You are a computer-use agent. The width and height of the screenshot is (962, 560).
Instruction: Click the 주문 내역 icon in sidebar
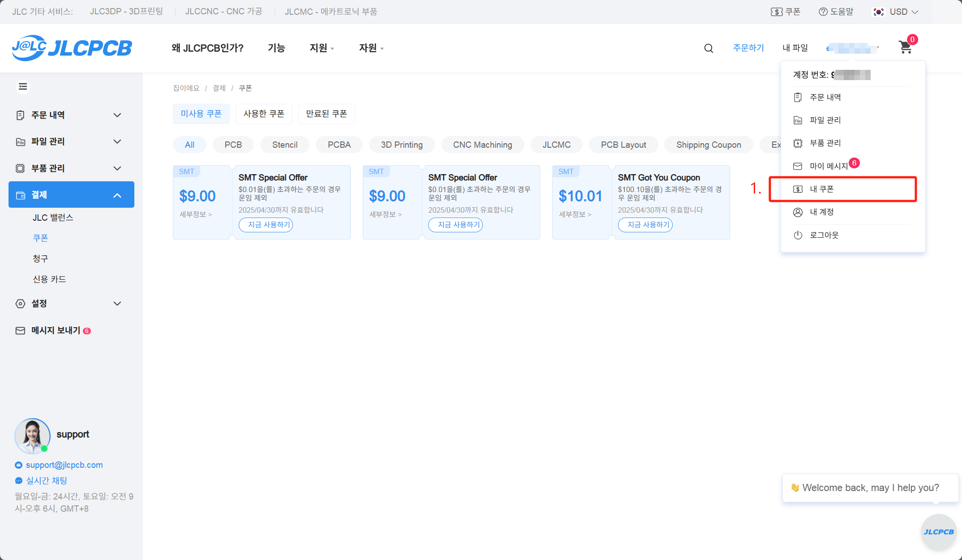tap(20, 115)
